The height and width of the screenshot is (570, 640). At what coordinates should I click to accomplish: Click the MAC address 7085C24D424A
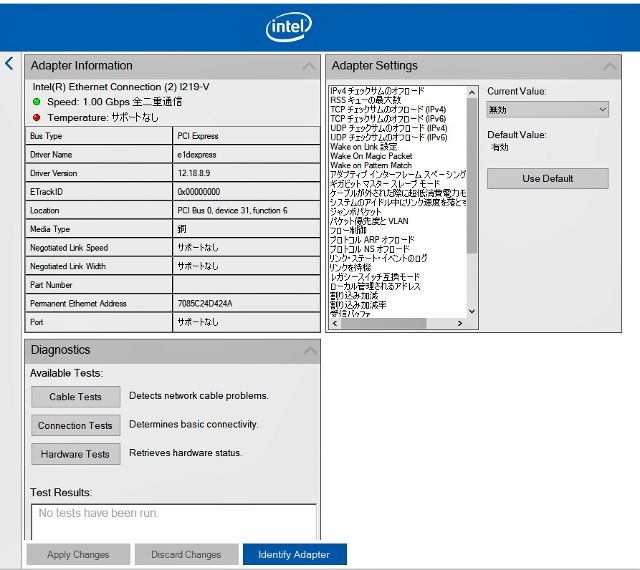[205, 304]
